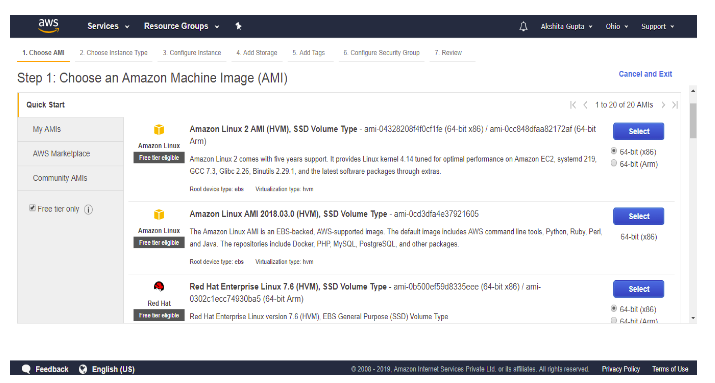Screen dimensions: 715x383
Task: Click the Red Hat Enterprise Linux 7.6 title
Action: (288, 287)
